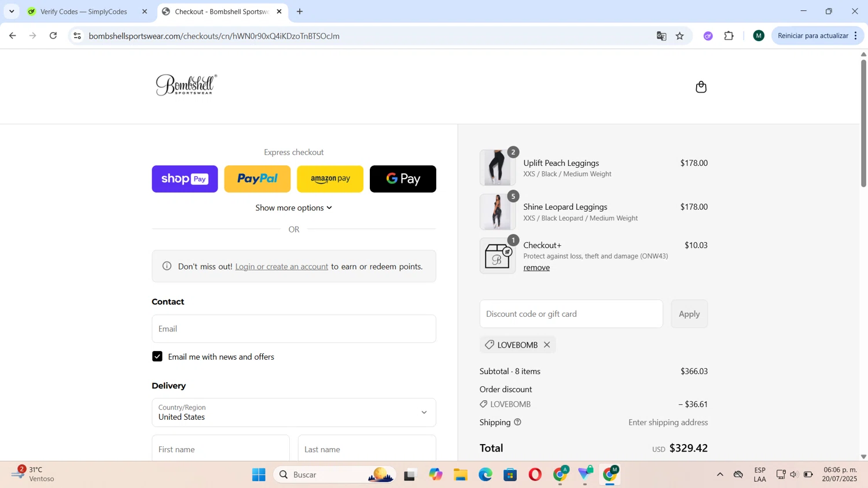Open Opera browser from taskbar
This screenshot has height=488, width=868.
535,475
